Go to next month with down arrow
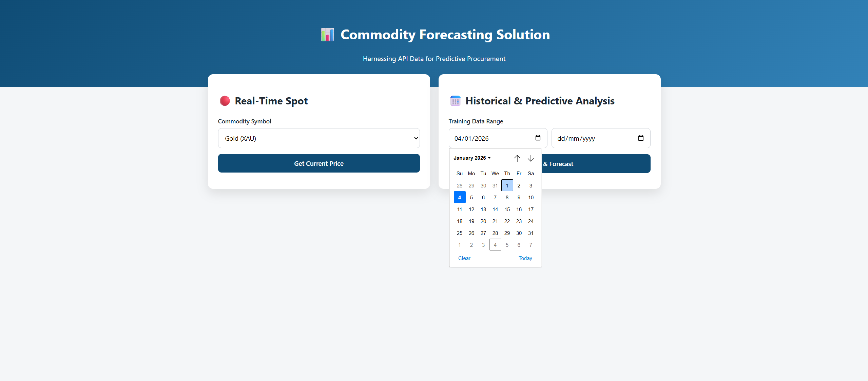The height and width of the screenshot is (381, 868). (x=531, y=158)
